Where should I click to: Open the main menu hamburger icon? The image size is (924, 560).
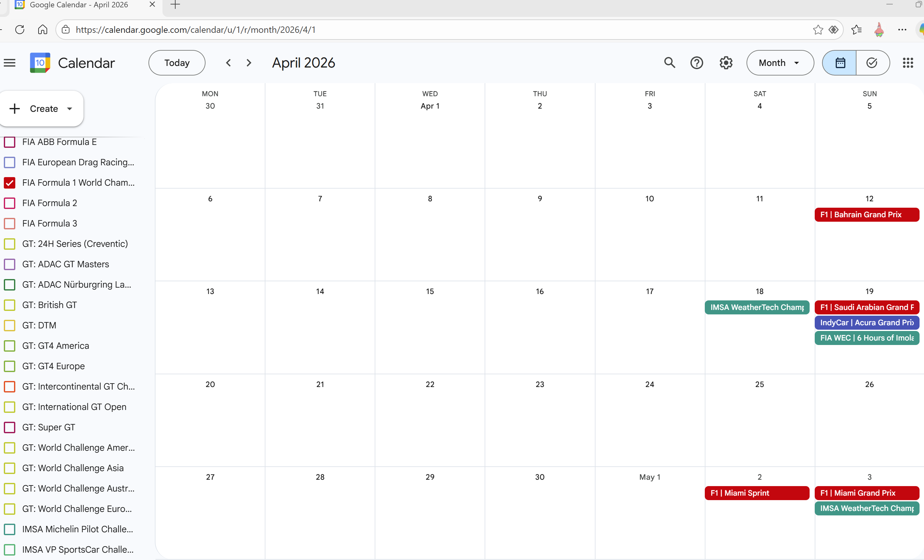coord(10,63)
